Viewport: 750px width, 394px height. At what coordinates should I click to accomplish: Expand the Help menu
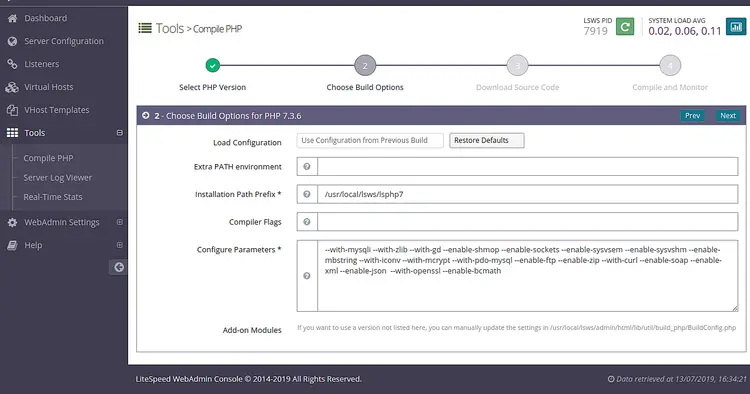coord(120,245)
